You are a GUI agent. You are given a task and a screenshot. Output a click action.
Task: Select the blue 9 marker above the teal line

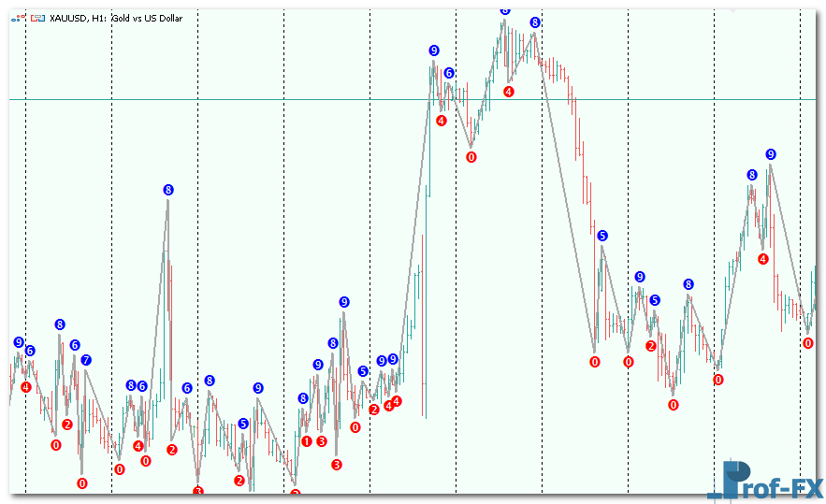(434, 50)
